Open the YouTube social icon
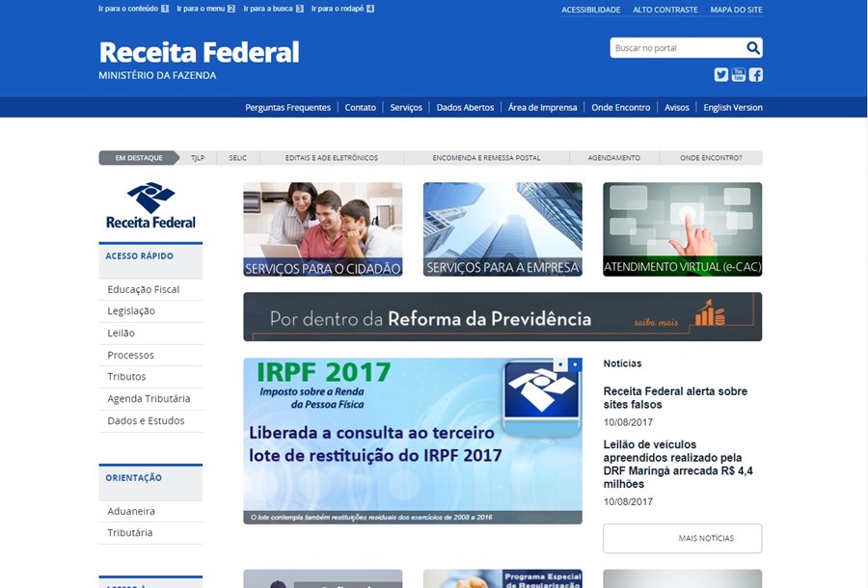Viewport: 868px width, 588px height. tap(739, 74)
